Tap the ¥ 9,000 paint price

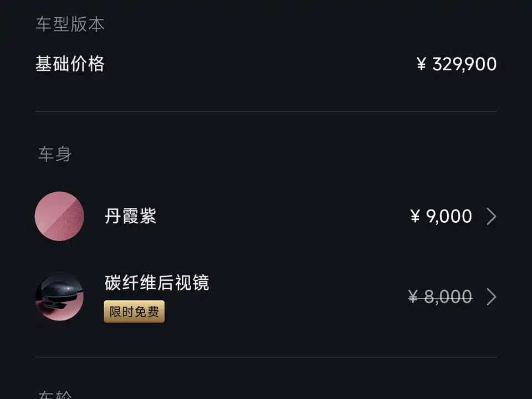(x=441, y=216)
